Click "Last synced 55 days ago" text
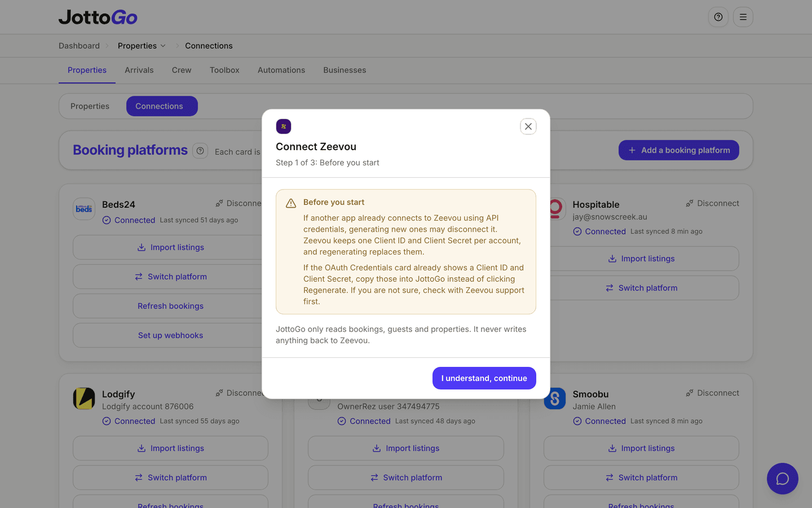The height and width of the screenshot is (508, 812). point(200,421)
